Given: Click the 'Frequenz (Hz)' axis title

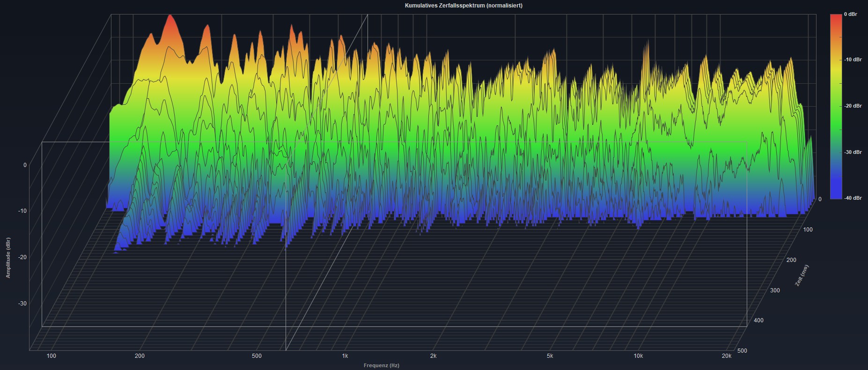Looking at the screenshot, I should 381,365.
